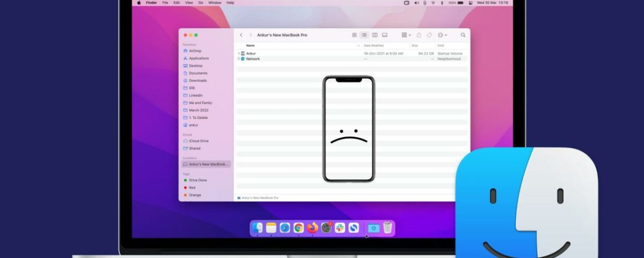The width and height of the screenshot is (644, 258).
Task: Select the Ankur startup volume row
Action: 352,53
